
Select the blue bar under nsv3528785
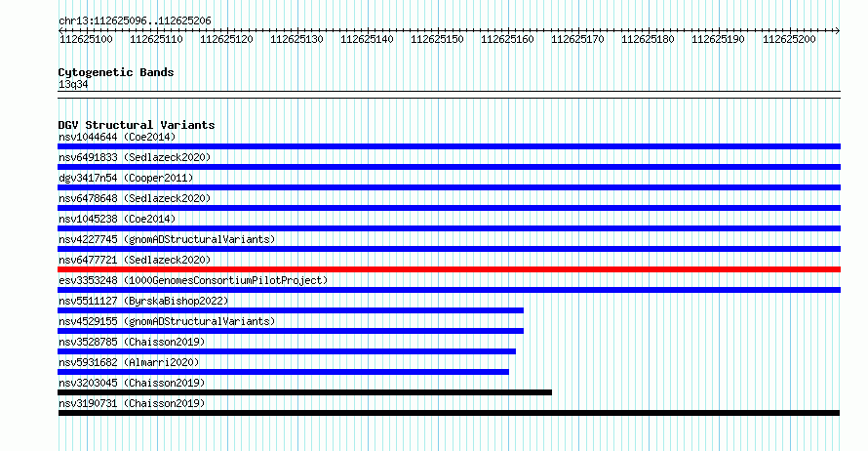287,351
